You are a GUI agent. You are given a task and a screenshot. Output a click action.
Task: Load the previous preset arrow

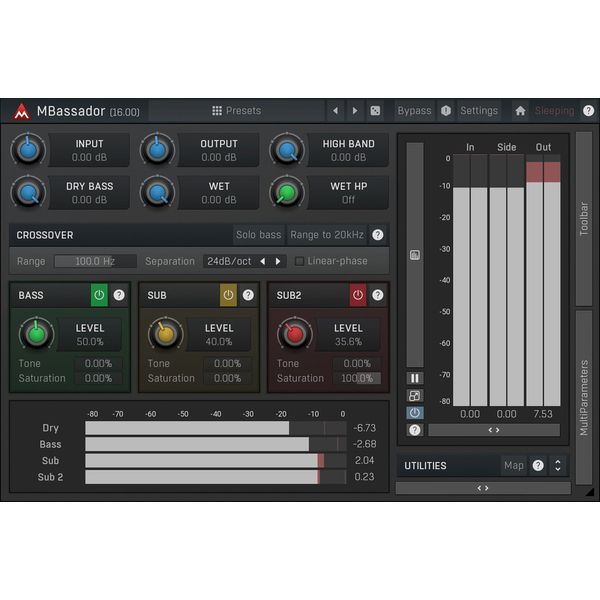[x=336, y=111]
